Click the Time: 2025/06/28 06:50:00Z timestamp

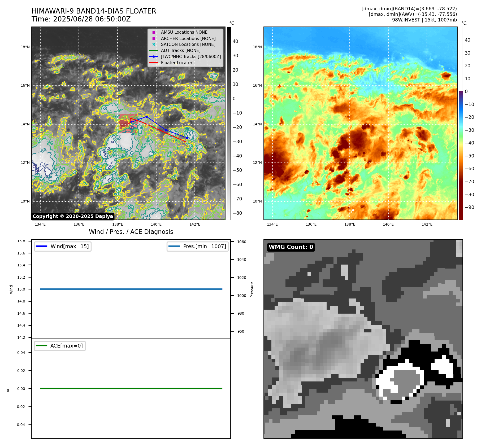[x=81, y=19]
